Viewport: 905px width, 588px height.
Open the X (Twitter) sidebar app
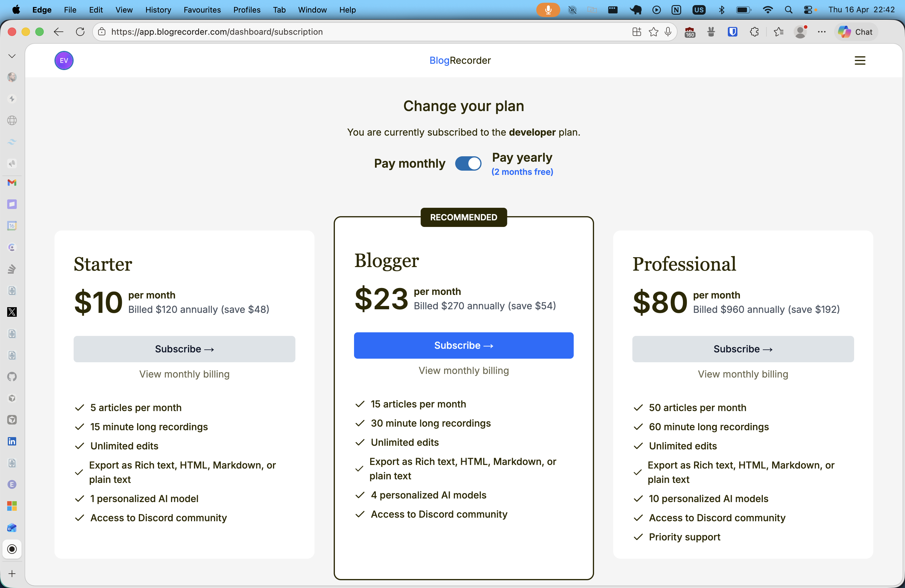(x=12, y=312)
